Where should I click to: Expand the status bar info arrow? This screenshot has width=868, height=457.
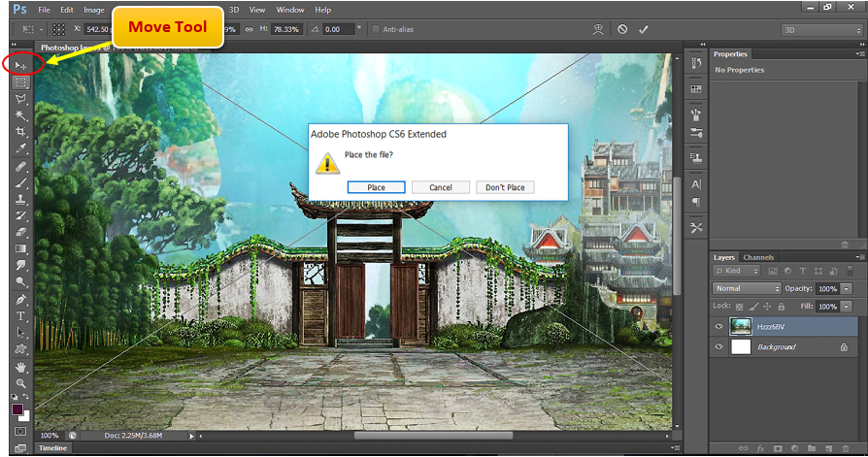pyautogui.click(x=191, y=436)
